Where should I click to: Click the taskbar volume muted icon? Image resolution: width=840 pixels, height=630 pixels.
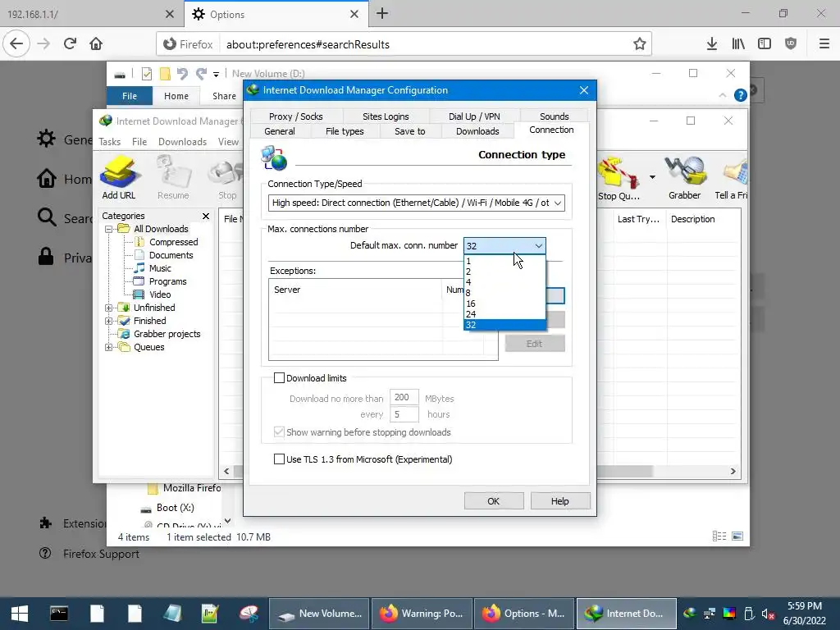(x=768, y=614)
